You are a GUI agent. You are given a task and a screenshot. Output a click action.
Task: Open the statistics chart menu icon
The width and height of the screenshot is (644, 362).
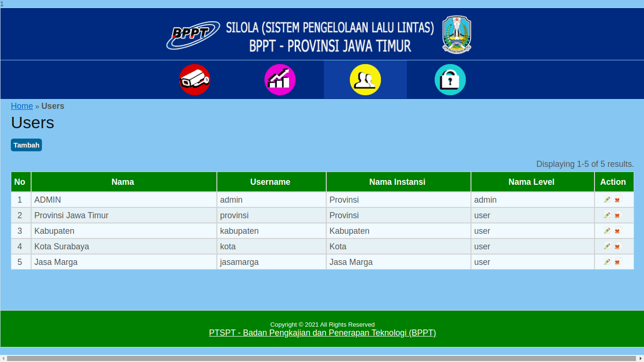[x=280, y=80]
